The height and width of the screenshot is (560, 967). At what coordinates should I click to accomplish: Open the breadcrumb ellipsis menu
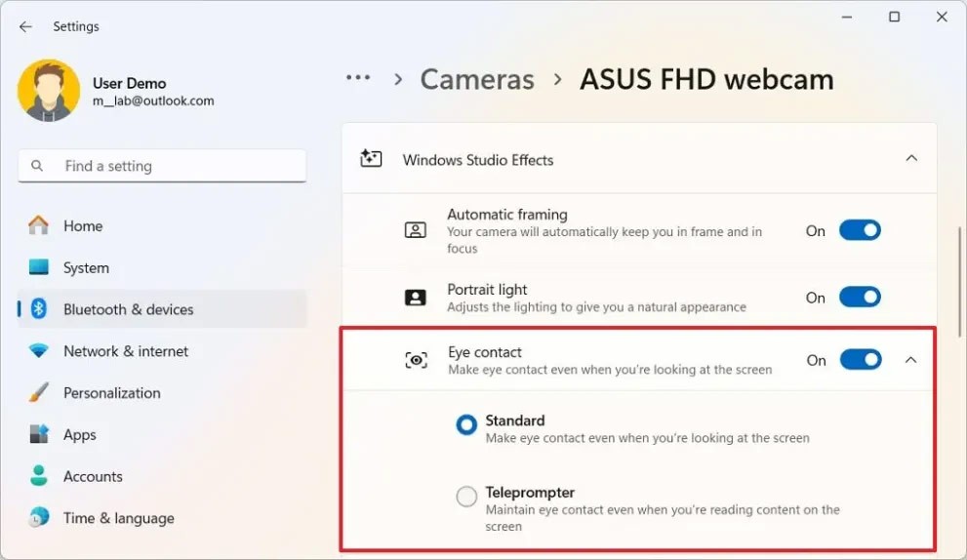pos(358,79)
